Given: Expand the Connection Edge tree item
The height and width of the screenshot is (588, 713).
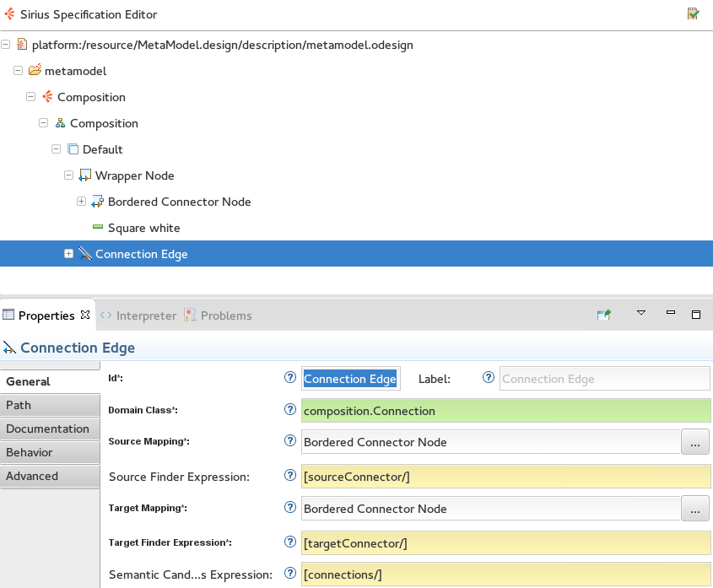Looking at the screenshot, I should [x=68, y=253].
